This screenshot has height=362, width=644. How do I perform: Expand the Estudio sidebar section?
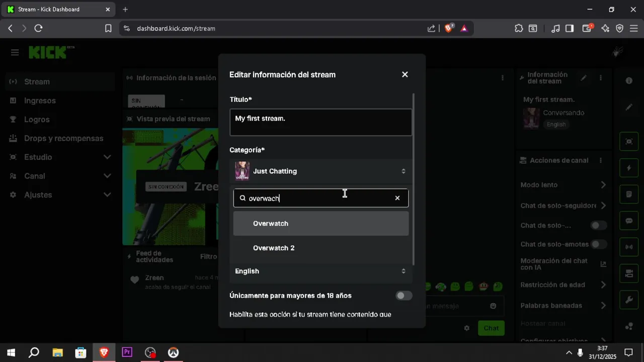[x=60, y=157]
